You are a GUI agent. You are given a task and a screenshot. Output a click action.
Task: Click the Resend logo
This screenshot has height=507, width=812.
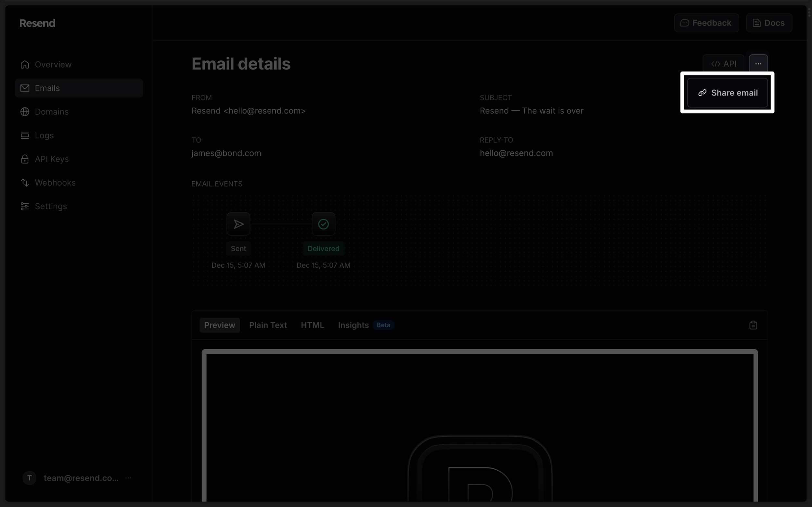[x=37, y=23]
